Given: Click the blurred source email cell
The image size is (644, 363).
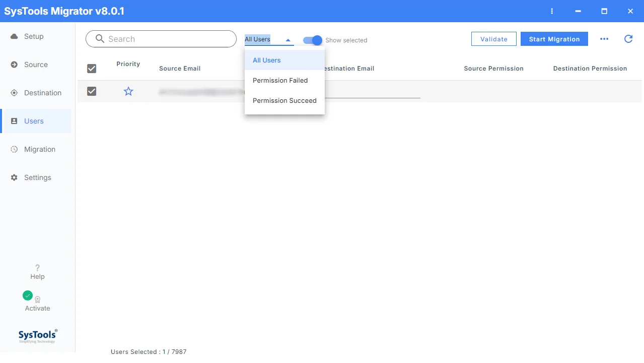Looking at the screenshot, I should click(201, 92).
